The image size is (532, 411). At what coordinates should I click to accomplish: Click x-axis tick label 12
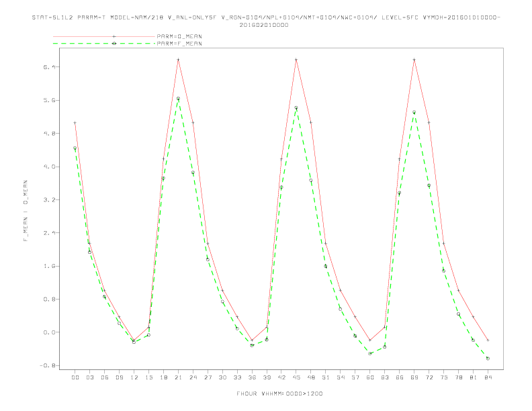[134, 377]
